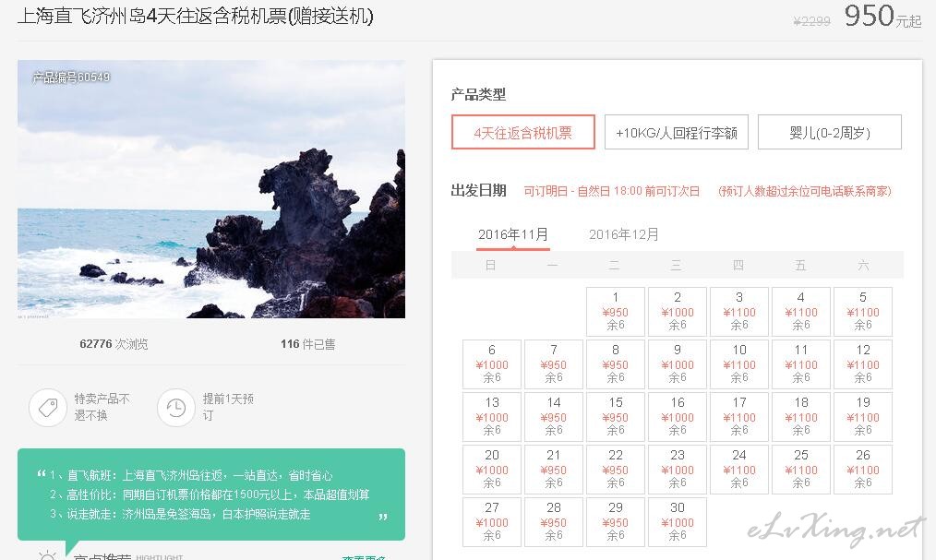Click date 16 on the calendar

click(678, 416)
